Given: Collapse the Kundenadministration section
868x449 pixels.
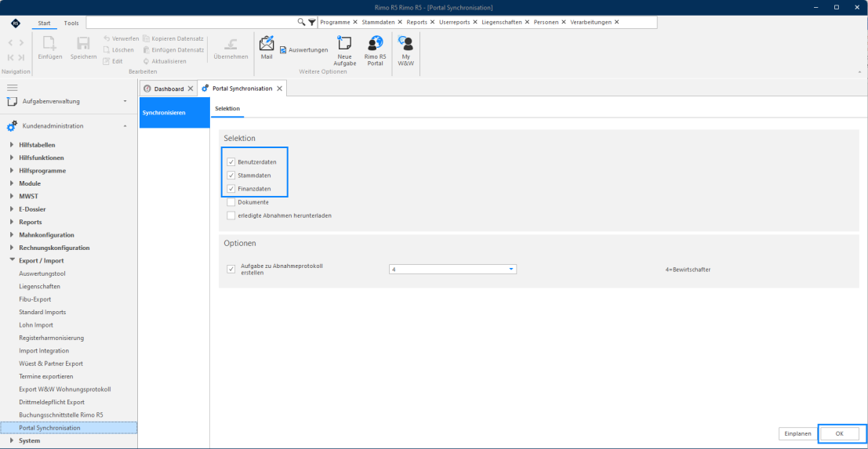Looking at the screenshot, I should point(125,126).
